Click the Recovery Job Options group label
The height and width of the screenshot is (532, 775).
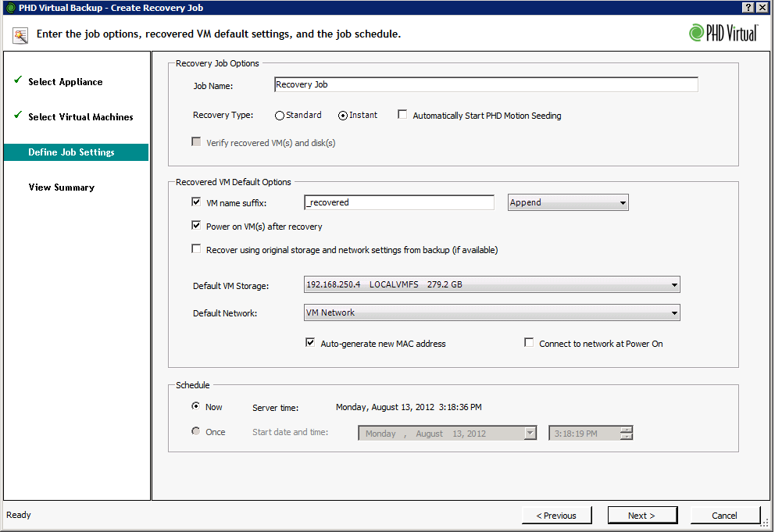(217, 63)
